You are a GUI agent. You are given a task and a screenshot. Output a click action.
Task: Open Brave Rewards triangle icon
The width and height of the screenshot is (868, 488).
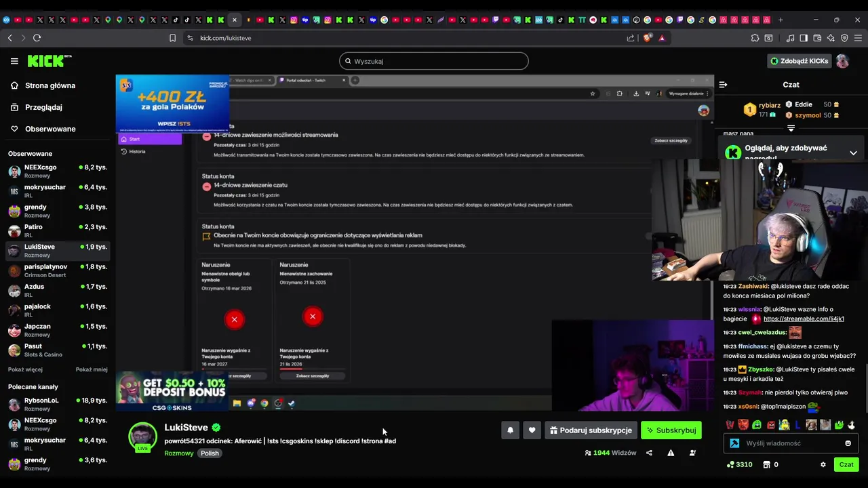click(x=662, y=38)
